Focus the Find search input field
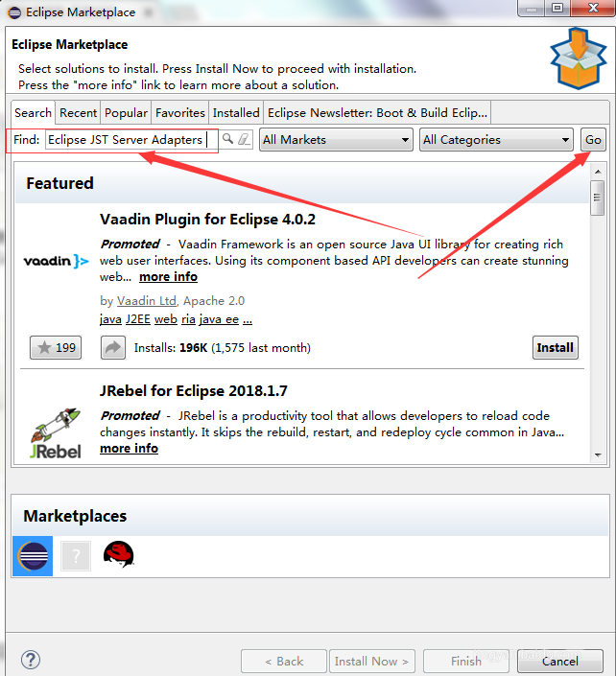 pos(128,140)
